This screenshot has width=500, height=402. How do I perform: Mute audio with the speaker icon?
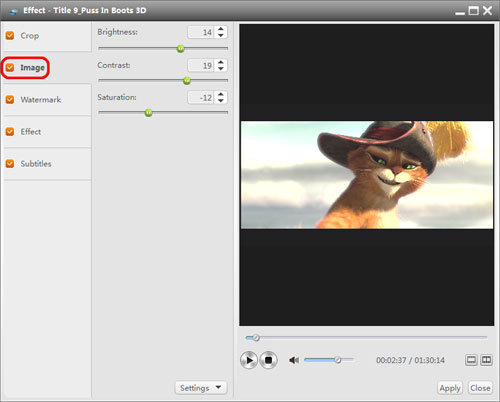click(294, 360)
